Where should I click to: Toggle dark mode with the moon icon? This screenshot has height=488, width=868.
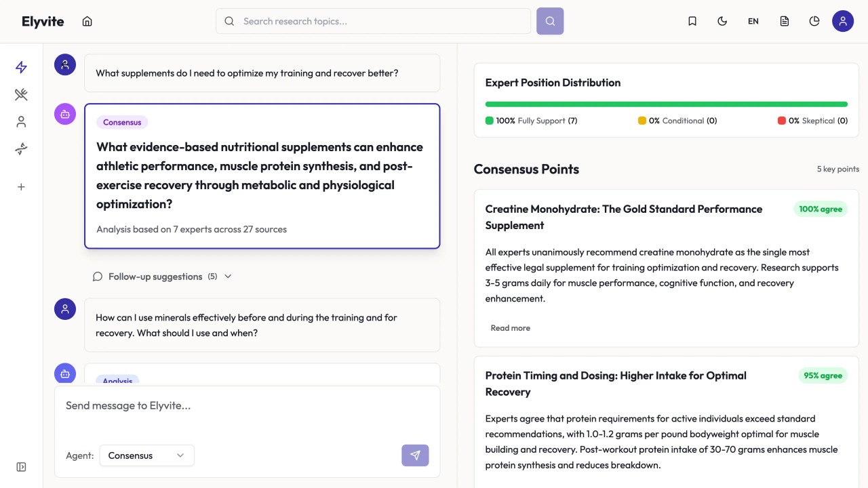point(722,21)
